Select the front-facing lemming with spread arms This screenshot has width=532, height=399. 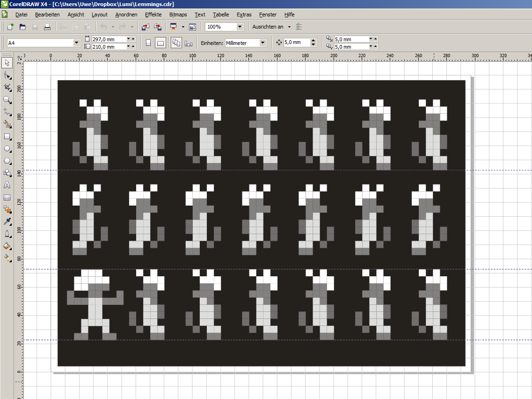(x=95, y=304)
